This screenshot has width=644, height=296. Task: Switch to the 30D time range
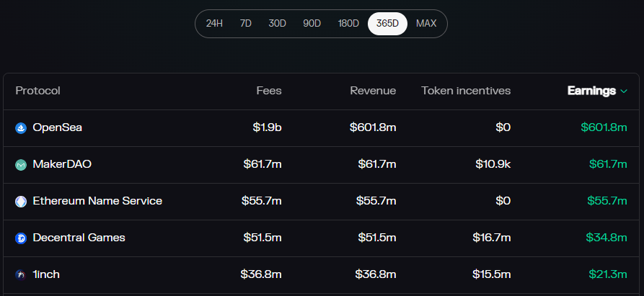coord(277,23)
